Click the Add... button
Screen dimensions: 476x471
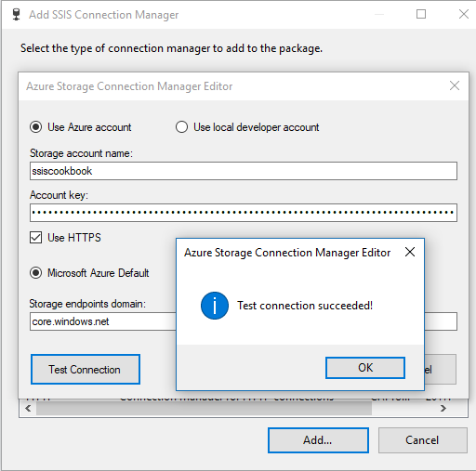coord(318,440)
